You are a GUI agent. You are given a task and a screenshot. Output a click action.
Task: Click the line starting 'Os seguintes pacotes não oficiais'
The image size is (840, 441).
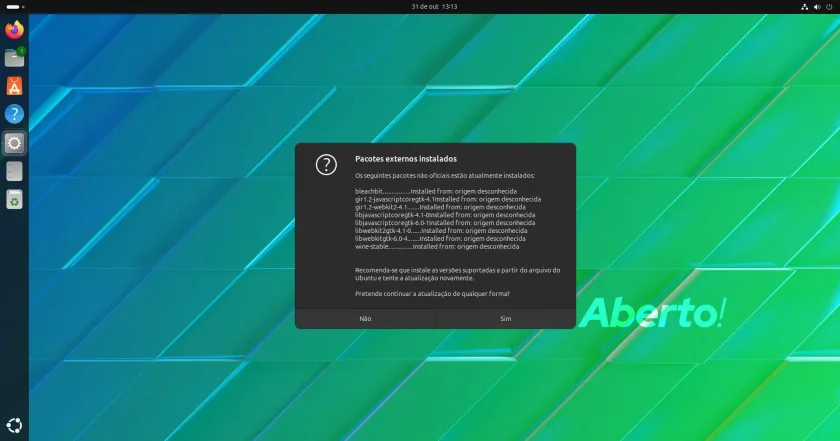(445, 176)
